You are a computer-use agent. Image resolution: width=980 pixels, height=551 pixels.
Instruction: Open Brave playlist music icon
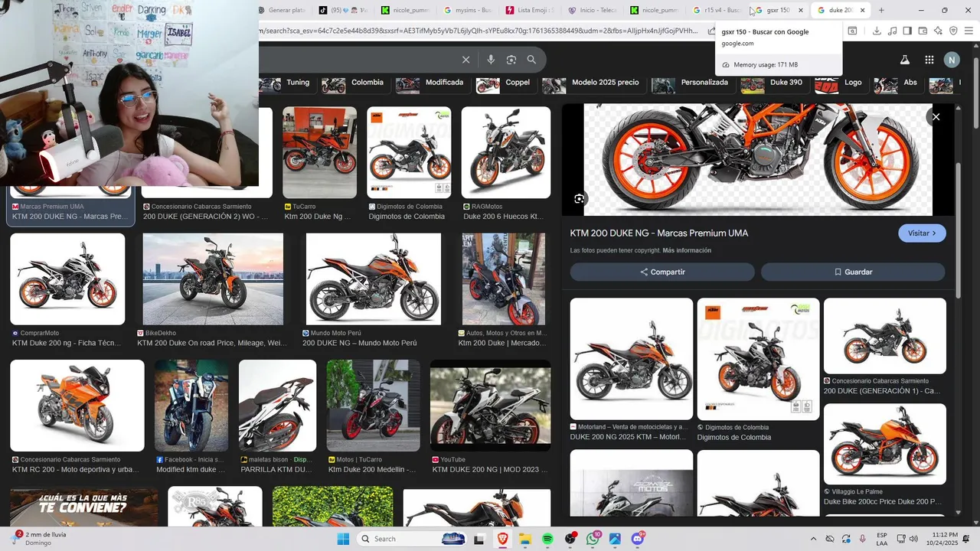click(x=892, y=31)
